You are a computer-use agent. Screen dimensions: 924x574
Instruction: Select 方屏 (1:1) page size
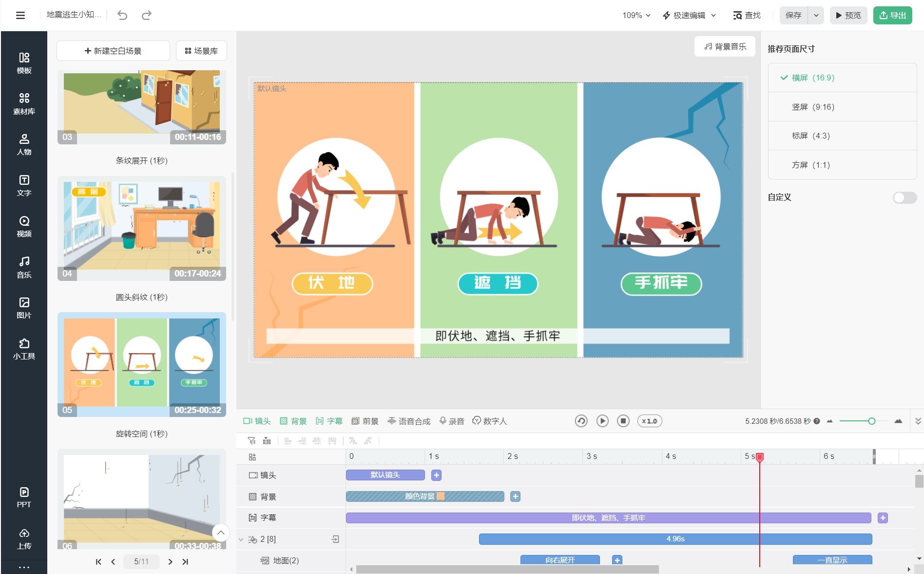(842, 165)
